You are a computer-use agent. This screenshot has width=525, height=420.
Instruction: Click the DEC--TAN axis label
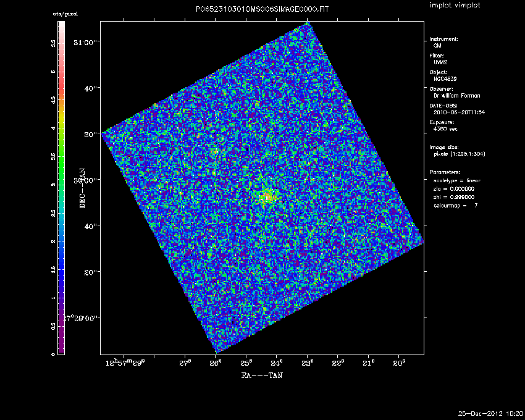82,187
